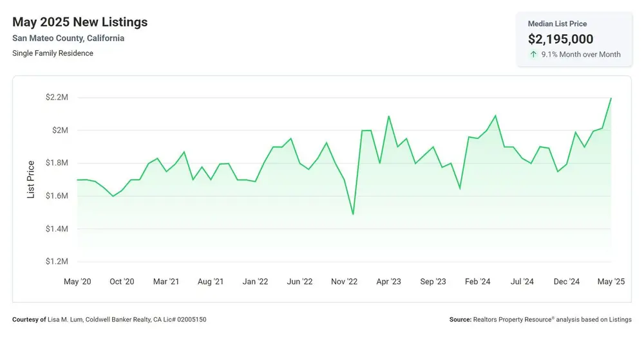Select the May '20 x-axis label
Screen dimensions: 644x337
(x=77, y=282)
